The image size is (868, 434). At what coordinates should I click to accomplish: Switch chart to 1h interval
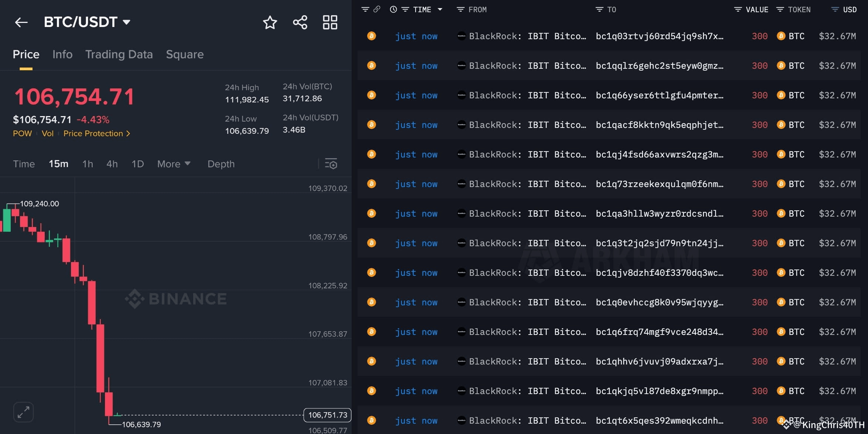(x=88, y=164)
